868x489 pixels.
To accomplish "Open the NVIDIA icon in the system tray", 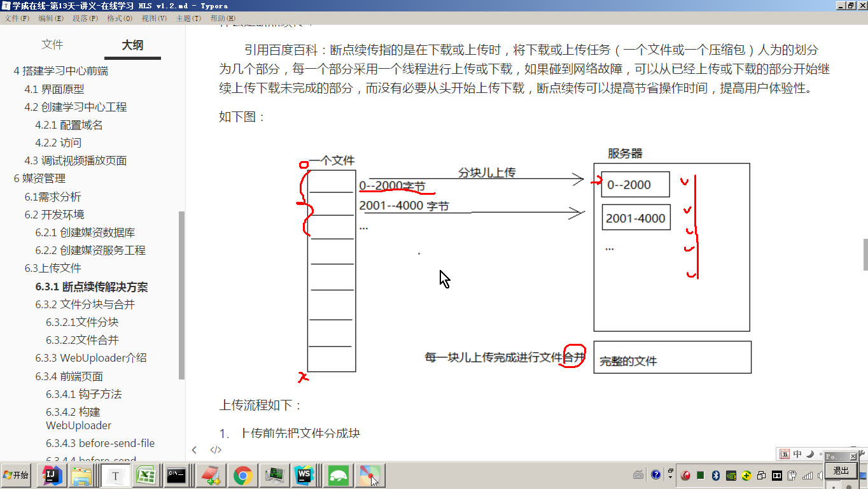I will [731, 476].
